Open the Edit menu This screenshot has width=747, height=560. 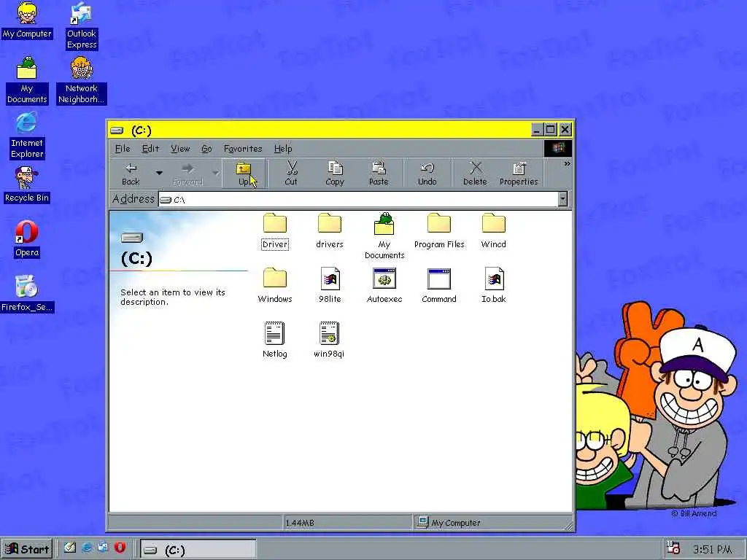[x=150, y=149]
